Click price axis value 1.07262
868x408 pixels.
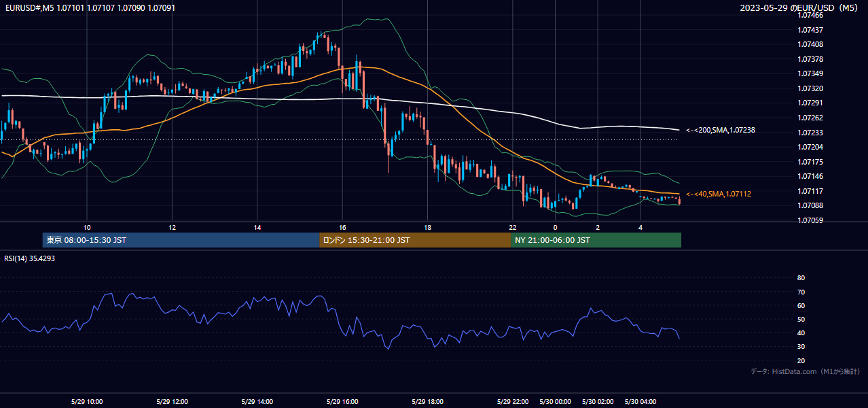click(x=810, y=118)
